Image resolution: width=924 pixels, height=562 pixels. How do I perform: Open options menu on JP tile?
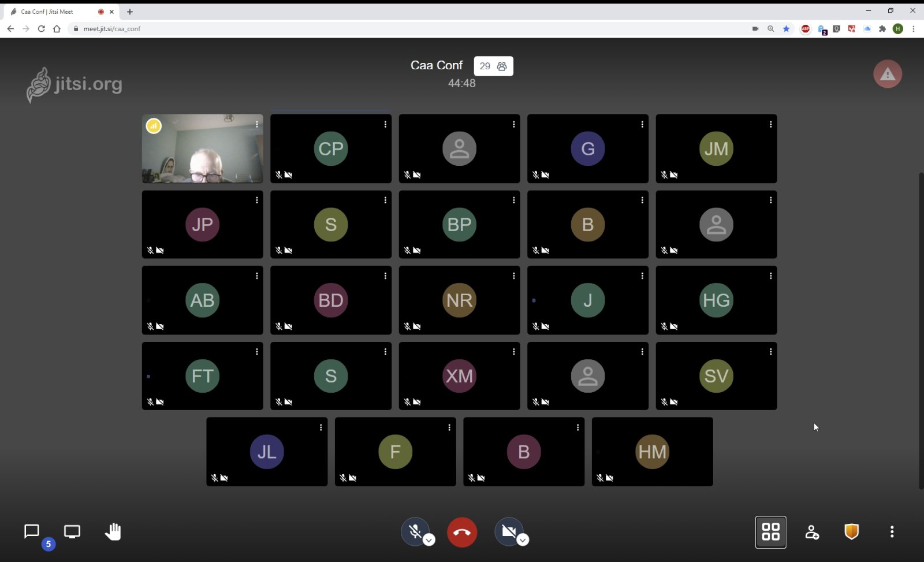(257, 200)
